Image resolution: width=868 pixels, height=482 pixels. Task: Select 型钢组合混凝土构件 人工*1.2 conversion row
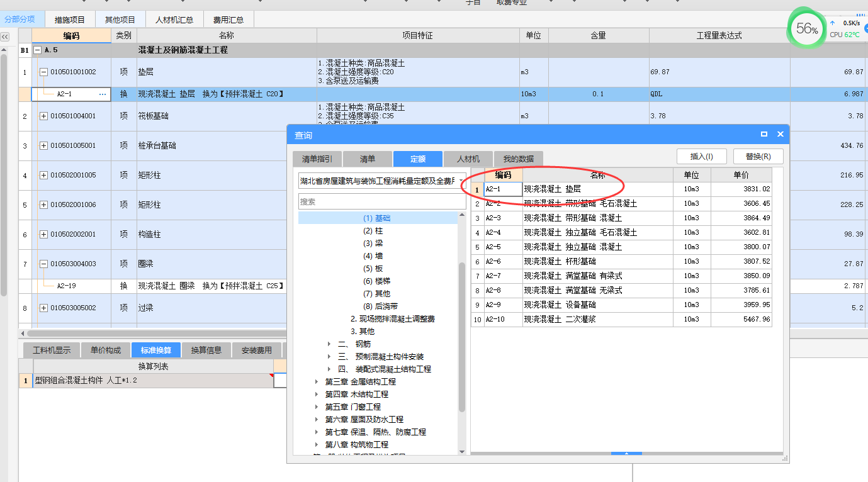(154, 381)
